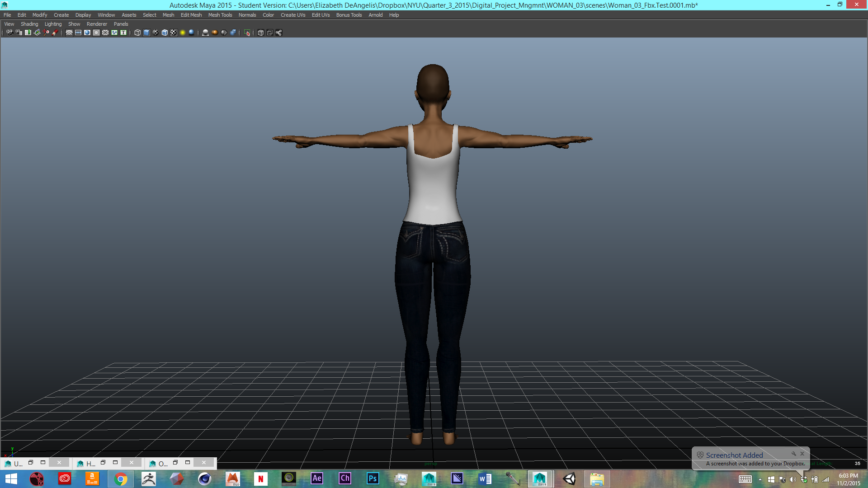Click the X-Ray display cube icon
Screen dimensions: 868x488
(x=261, y=33)
